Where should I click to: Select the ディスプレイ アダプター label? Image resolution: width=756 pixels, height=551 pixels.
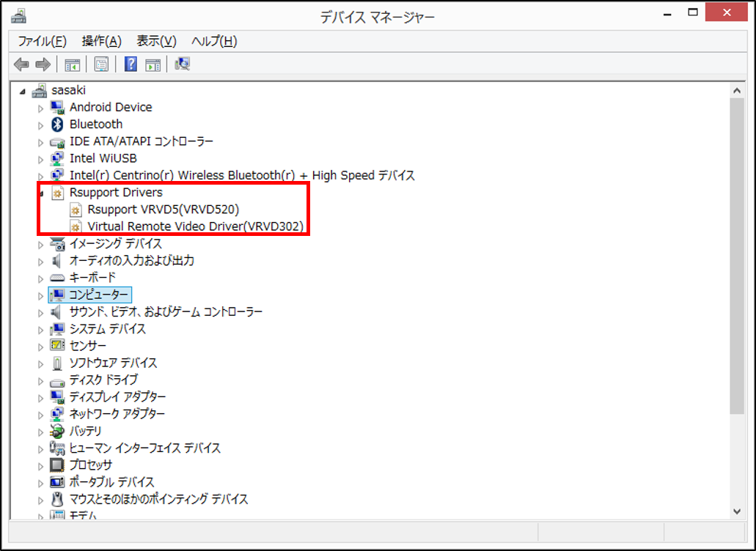click(117, 396)
